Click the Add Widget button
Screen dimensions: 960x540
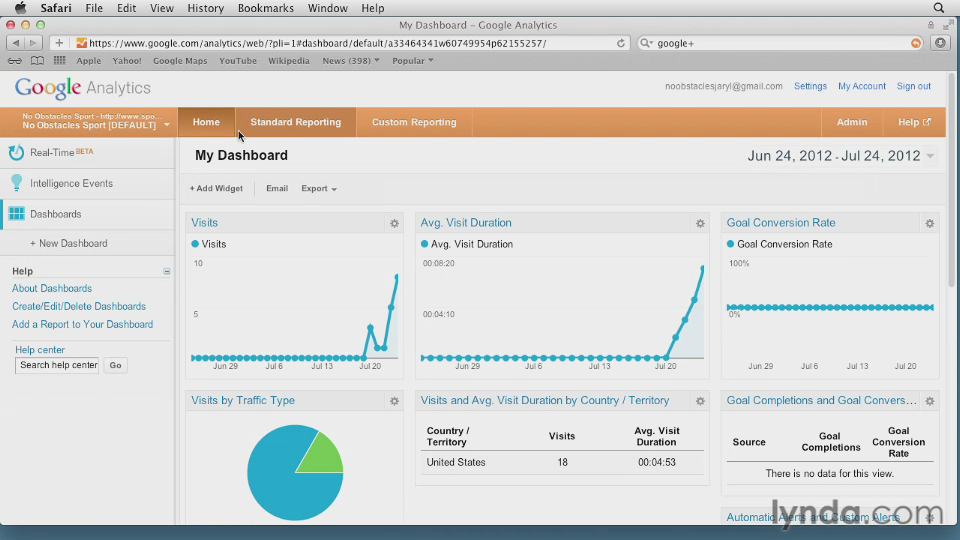point(216,188)
